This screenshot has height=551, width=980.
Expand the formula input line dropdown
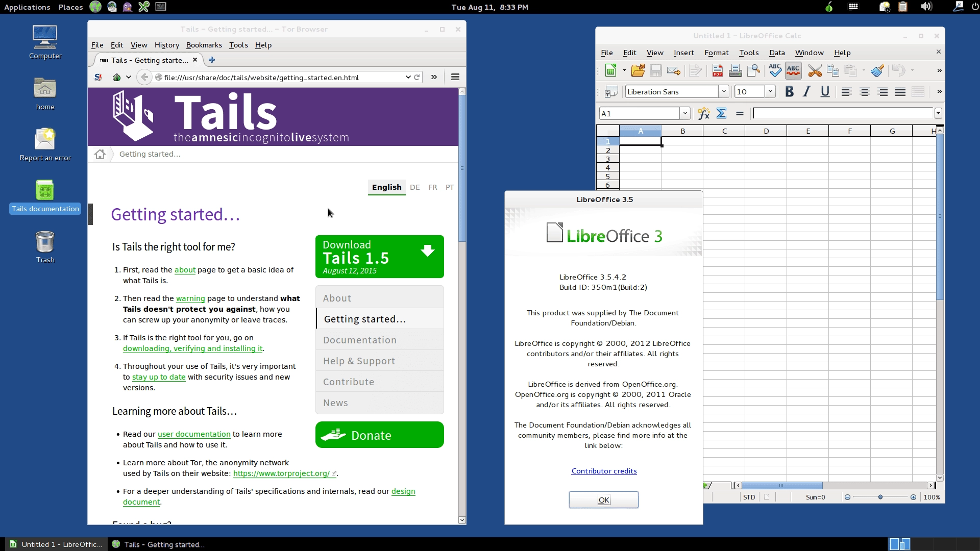[x=938, y=113]
